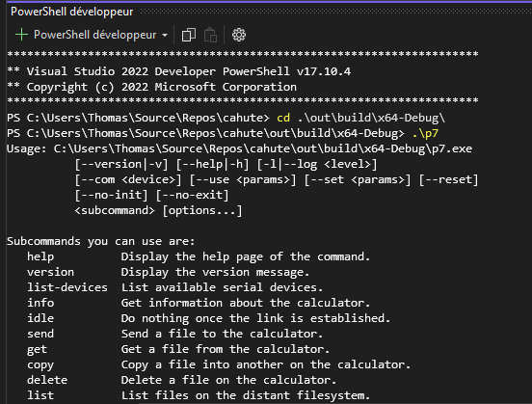This screenshot has height=404, width=532.
Task: Click 'Delete a file on the calculator.' description
Action: click(229, 380)
